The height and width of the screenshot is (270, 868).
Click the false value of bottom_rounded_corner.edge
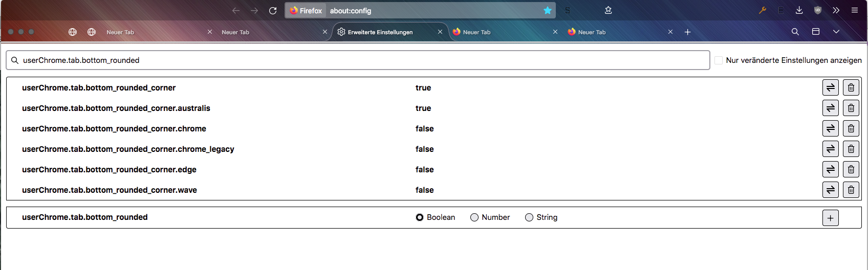click(x=425, y=170)
